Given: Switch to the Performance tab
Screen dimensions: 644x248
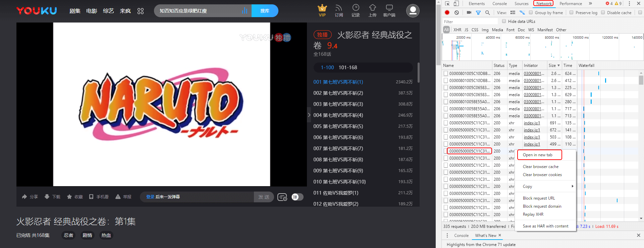Looking at the screenshot, I should pos(571,4).
